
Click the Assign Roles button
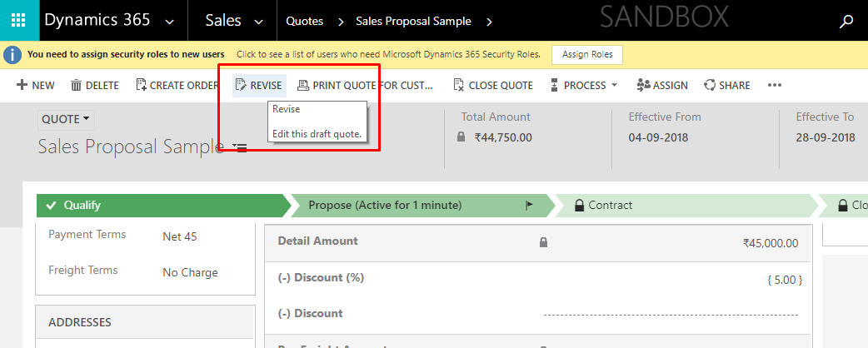(x=587, y=55)
